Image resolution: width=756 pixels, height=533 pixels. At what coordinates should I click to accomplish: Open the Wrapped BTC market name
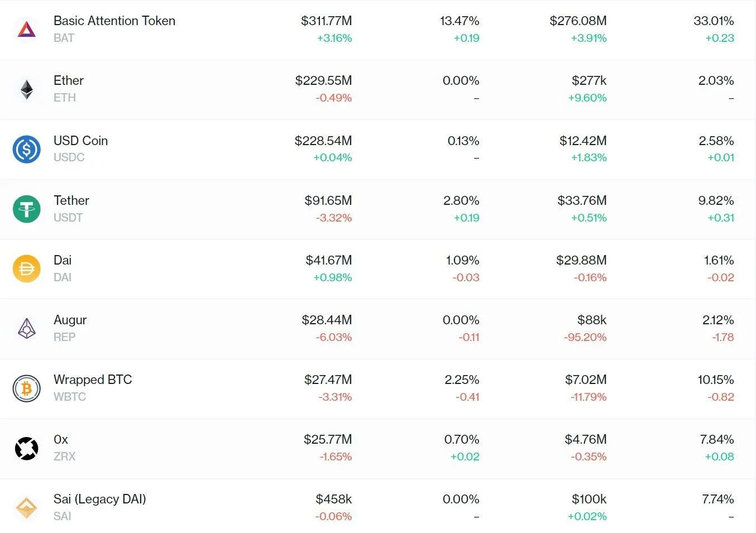(x=93, y=380)
